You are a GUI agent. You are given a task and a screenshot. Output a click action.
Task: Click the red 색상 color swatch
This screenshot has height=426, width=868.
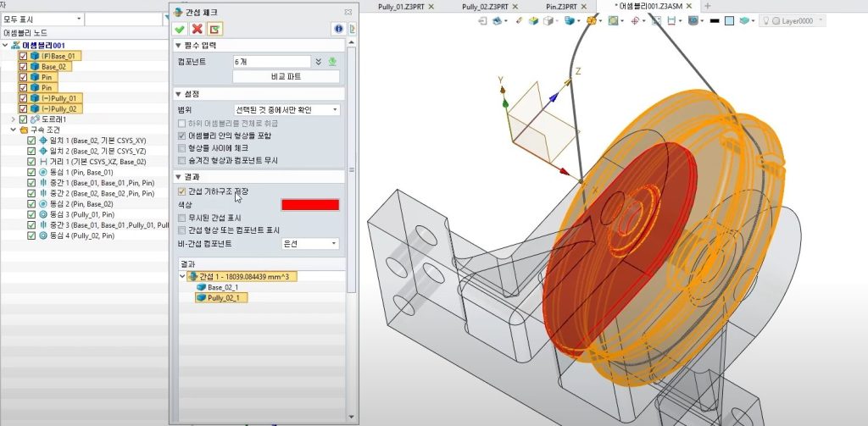309,205
